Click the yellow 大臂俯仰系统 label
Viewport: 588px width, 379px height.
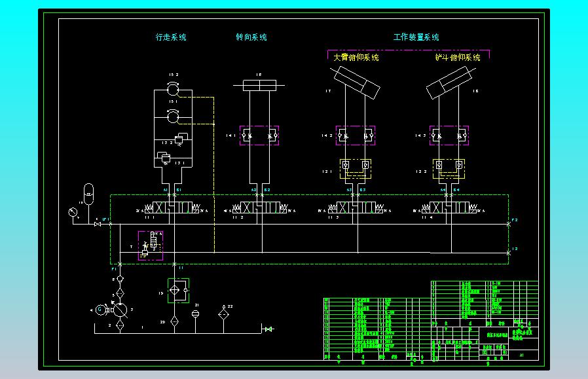[356, 58]
